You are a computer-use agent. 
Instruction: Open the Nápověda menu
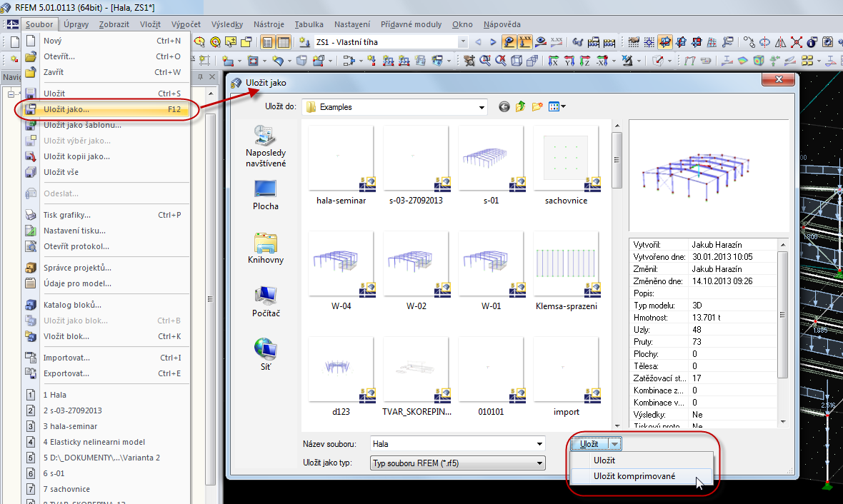tap(502, 24)
